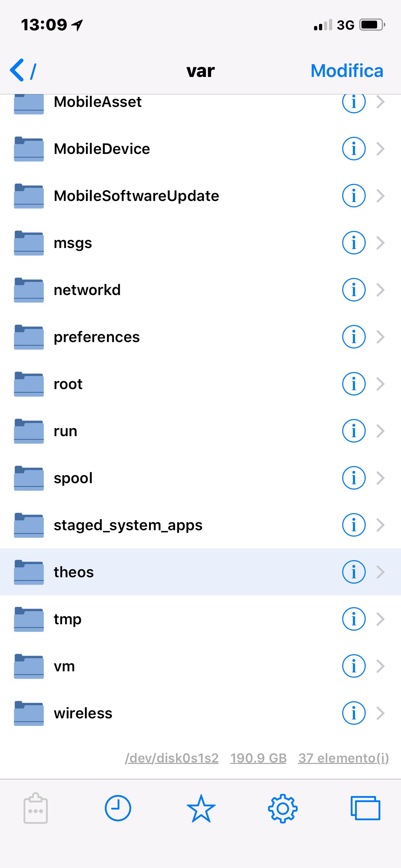Viewport: 401px width, 868px height.
Task: Show info for wireless folder
Action: [x=354, y=713]
